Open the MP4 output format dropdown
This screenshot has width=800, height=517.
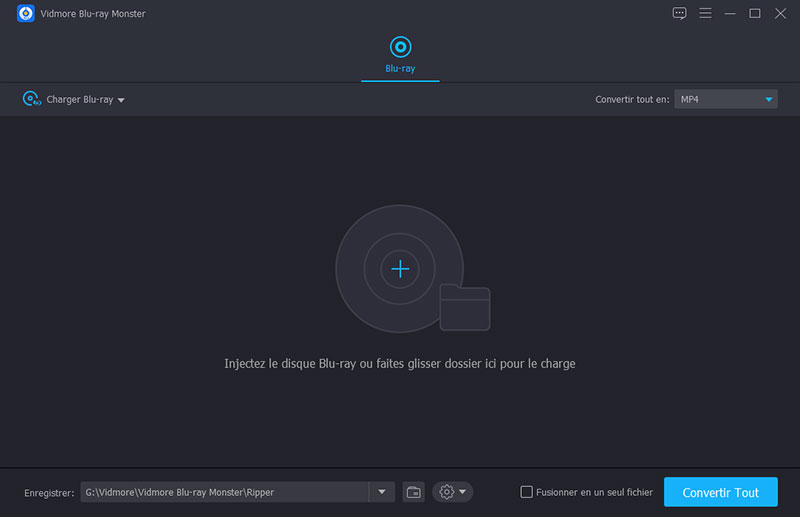[x=725, y=99]
